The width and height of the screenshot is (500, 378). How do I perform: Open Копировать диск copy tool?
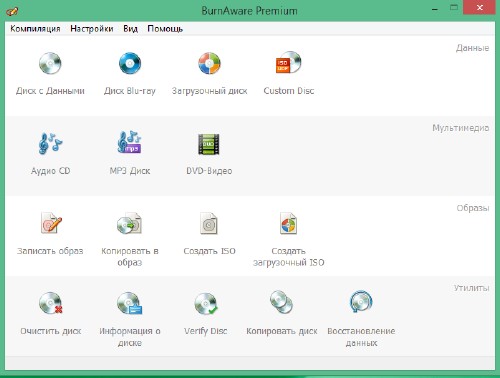pos(282,302)
